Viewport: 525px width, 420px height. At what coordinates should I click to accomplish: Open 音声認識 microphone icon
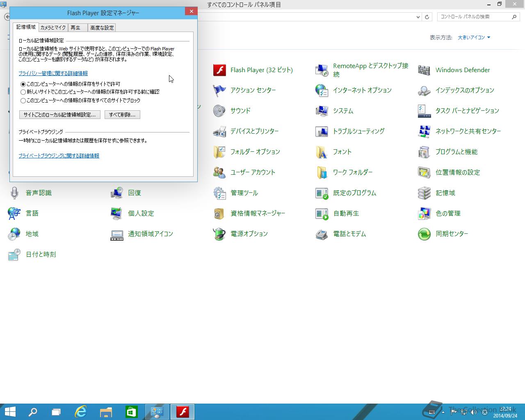[x=14, y=193]
